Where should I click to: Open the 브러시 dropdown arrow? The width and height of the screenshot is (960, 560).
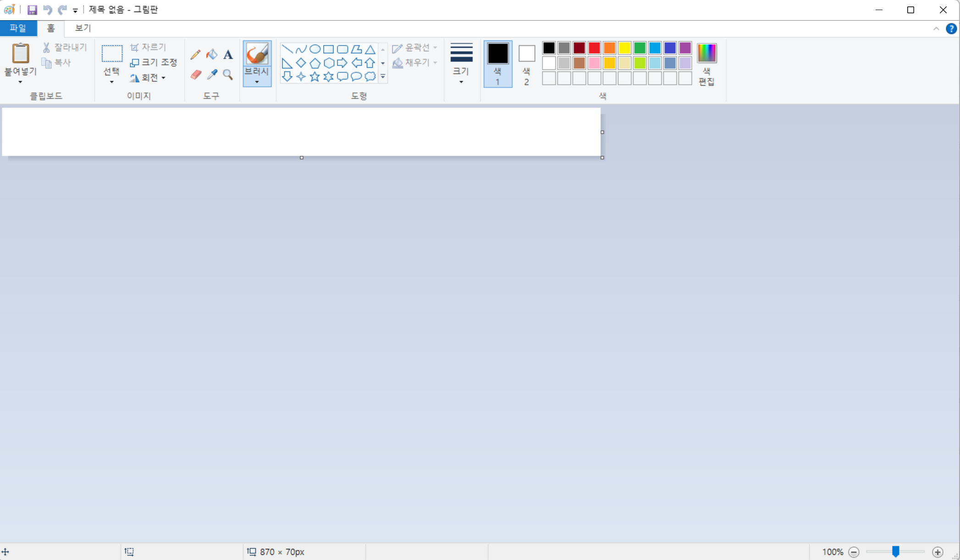coord(257,82)
